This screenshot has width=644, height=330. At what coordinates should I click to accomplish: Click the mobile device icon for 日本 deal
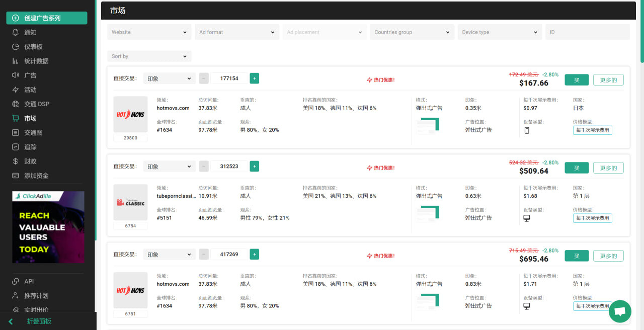coord(527,130)
